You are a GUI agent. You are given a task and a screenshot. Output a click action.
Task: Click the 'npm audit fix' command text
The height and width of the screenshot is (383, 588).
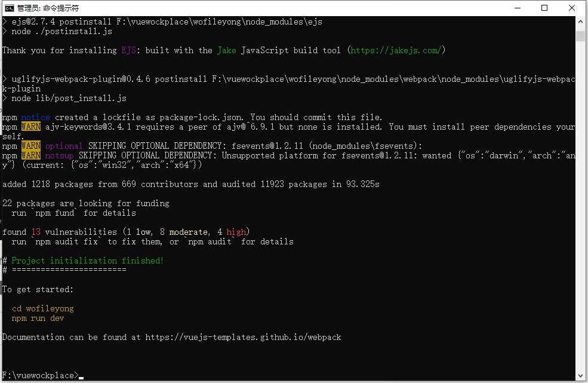click(x=67, y=242)
